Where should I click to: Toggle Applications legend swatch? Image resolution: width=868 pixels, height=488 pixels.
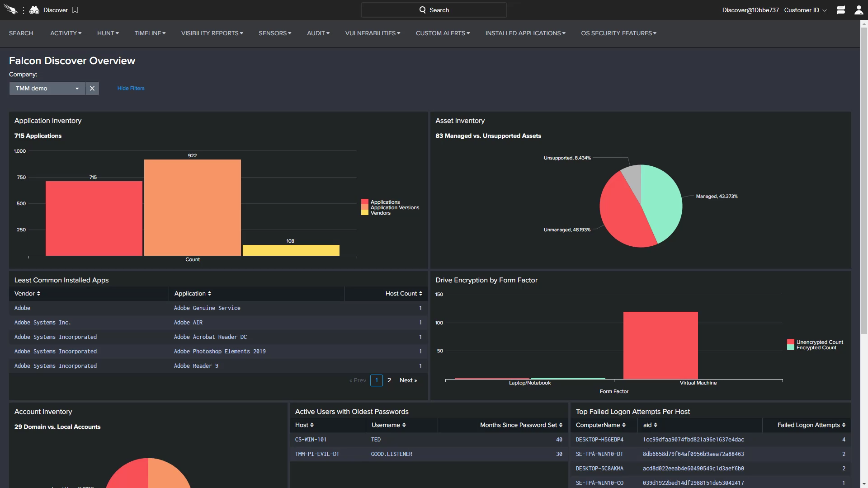[x=365, y=202]
